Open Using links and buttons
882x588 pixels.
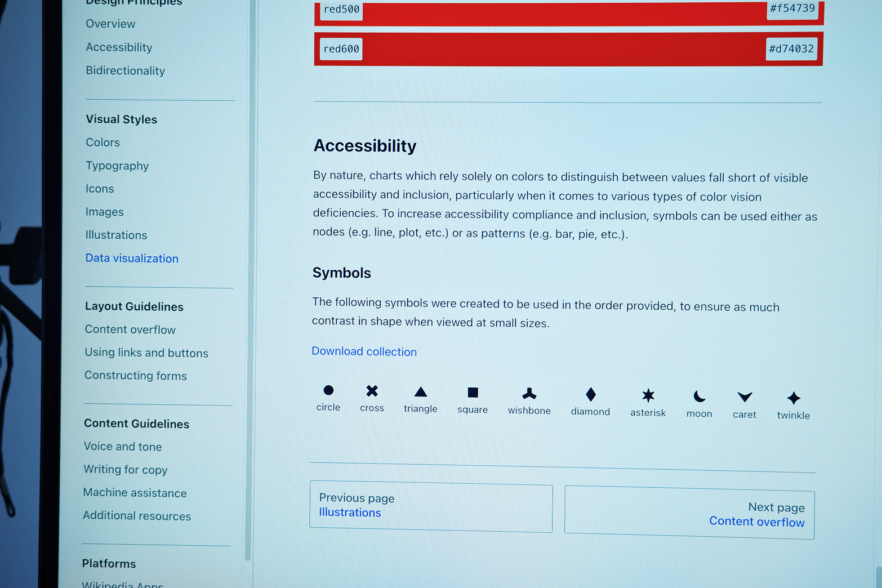coord(146,353)
